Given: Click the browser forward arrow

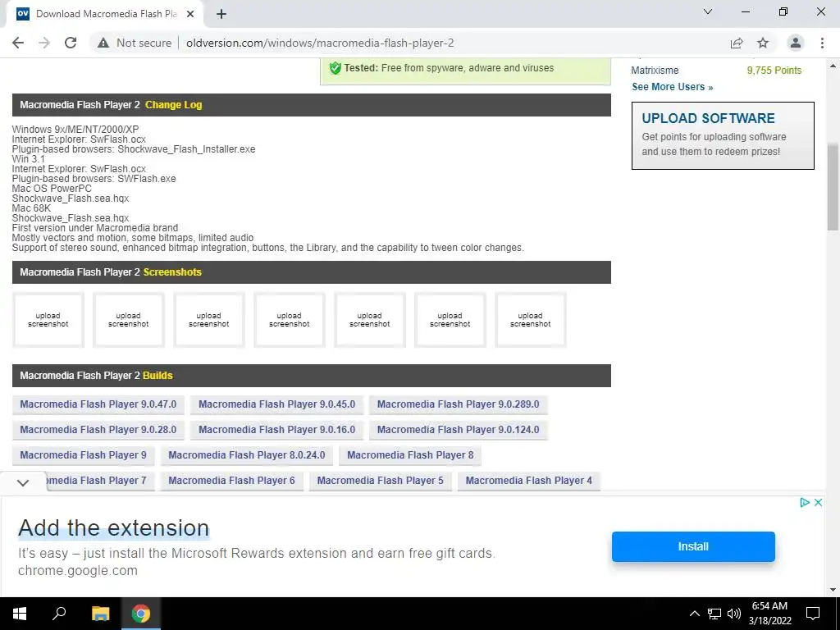Looking at the screenshot, I should coord(44,43).
